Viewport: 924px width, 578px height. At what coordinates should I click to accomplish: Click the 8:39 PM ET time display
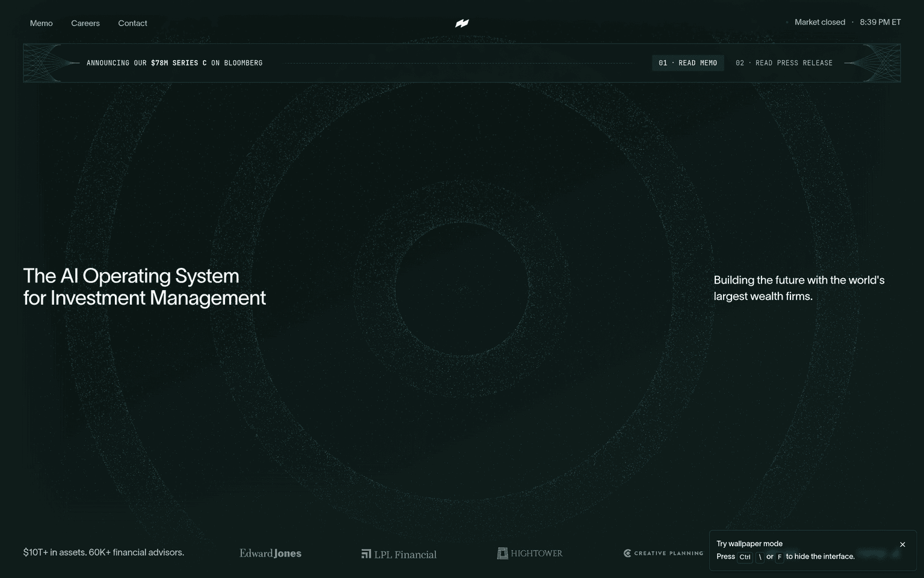pyautogui.click(x=880, y=22)
